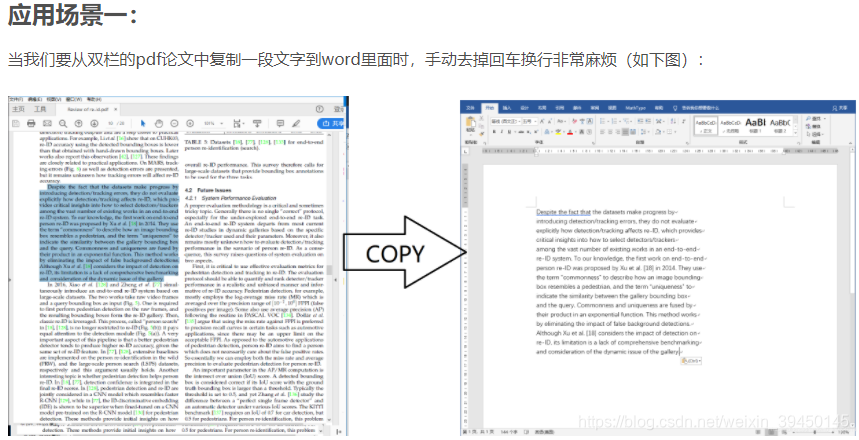The height and width of the screenshot is (440, 859).
Task: Select the hand pan tool in PDF reader
Action: tap(159, 123)
